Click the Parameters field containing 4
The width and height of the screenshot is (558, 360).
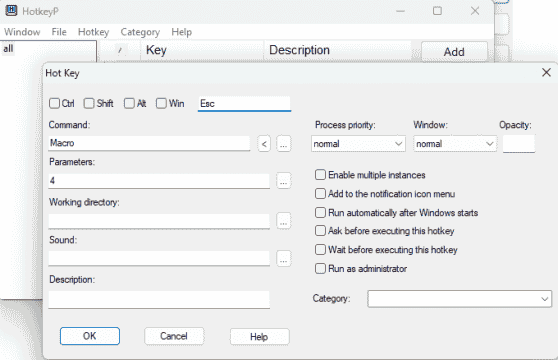[x=159, y=181]
